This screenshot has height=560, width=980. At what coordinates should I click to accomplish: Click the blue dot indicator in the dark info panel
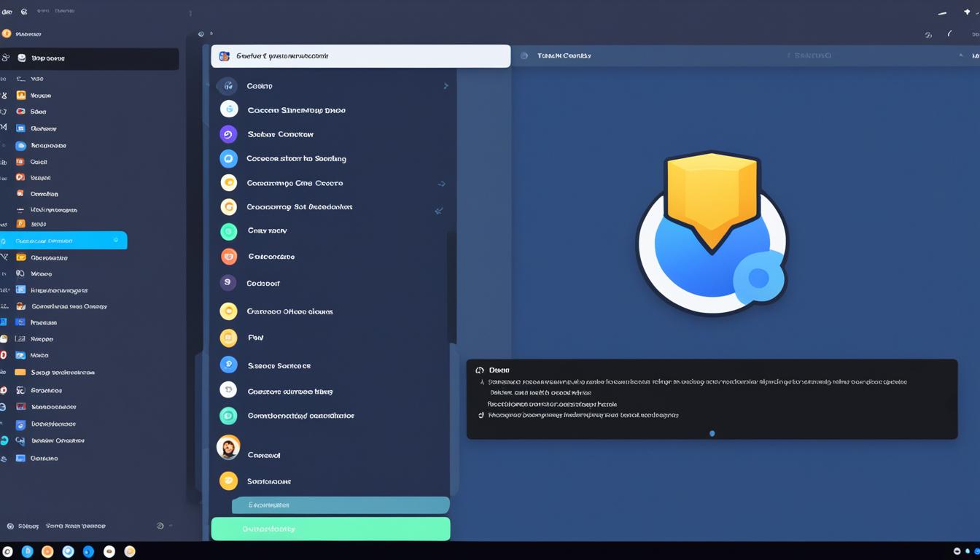coord(712,433)
